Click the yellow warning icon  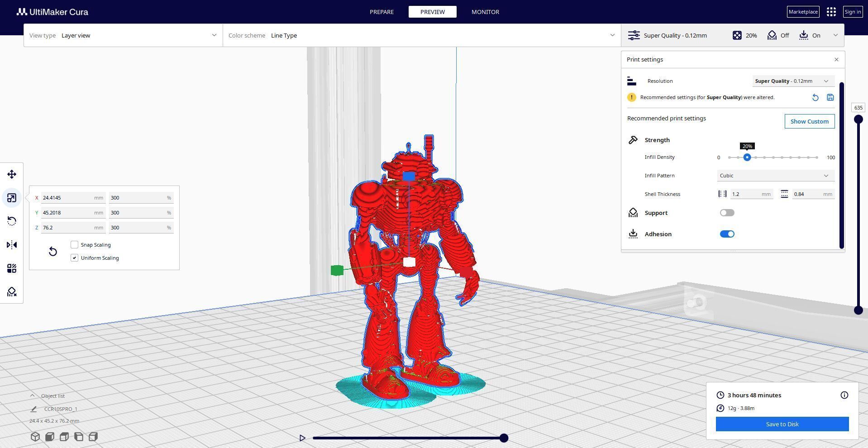coord(631,97)
